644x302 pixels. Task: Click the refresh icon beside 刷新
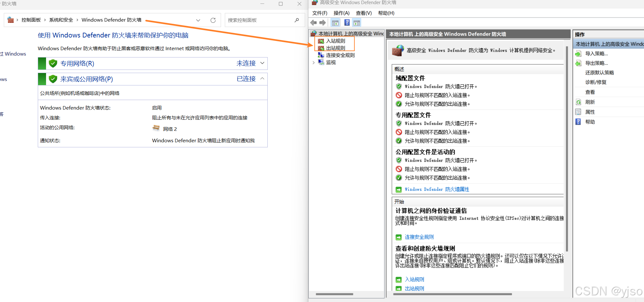coord(578,102)
